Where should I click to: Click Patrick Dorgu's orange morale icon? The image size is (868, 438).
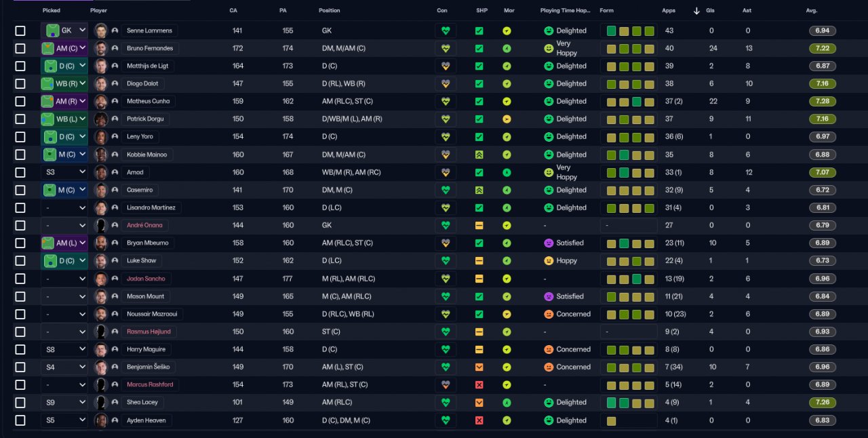(507, 119)
